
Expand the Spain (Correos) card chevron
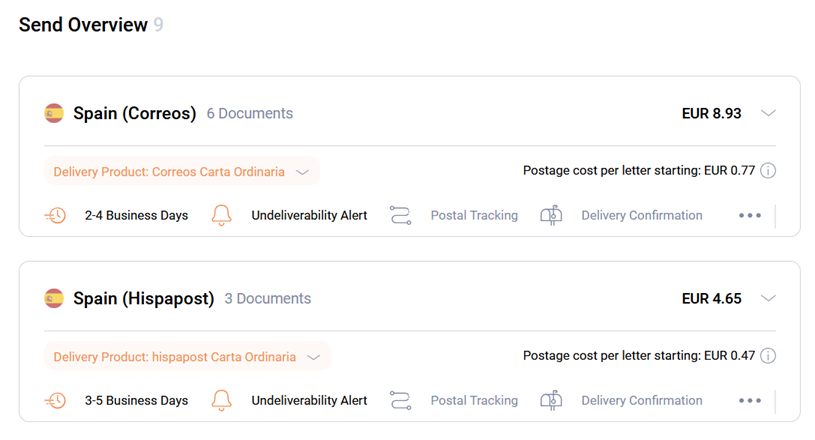[768, 113]
